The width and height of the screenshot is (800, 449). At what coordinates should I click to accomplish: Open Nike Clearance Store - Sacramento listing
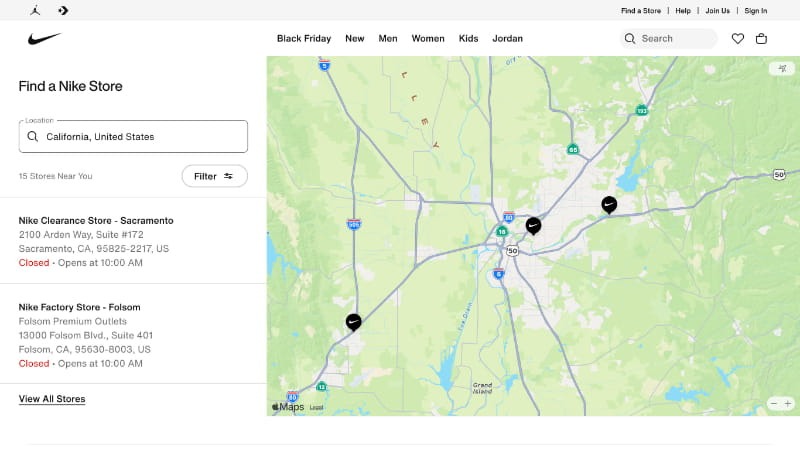click(96, 220)
